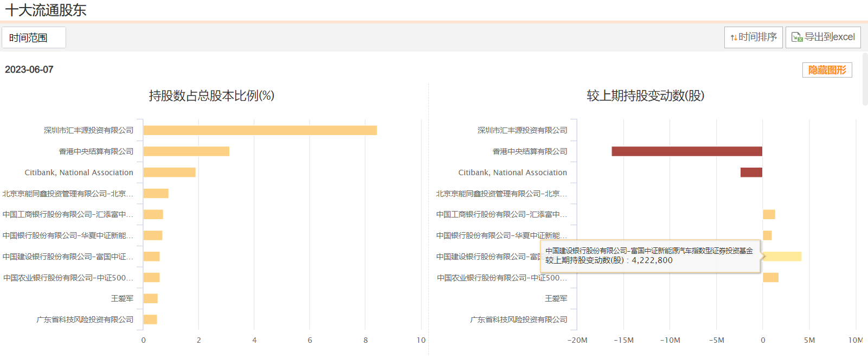Toggle chart display with 隐藏图形

coord(827,70)
